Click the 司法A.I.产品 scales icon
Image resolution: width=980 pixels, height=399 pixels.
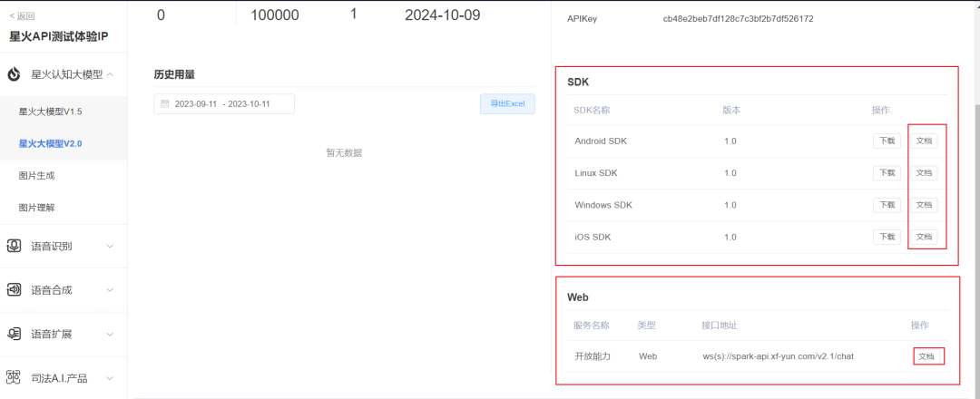click(x=14, y=378)
